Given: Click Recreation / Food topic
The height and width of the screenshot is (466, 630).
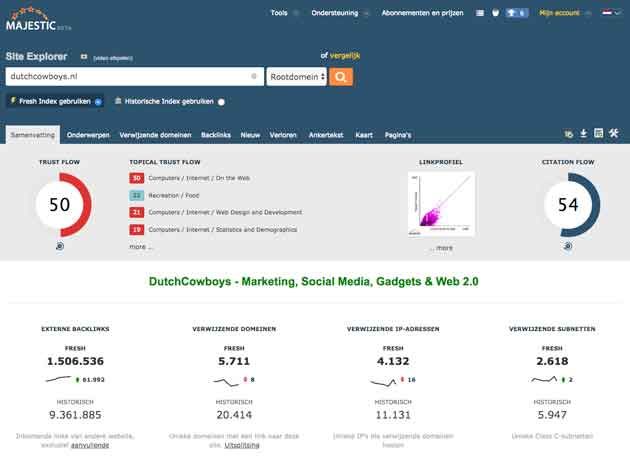Looking at the screenshot, I should 174,195.
